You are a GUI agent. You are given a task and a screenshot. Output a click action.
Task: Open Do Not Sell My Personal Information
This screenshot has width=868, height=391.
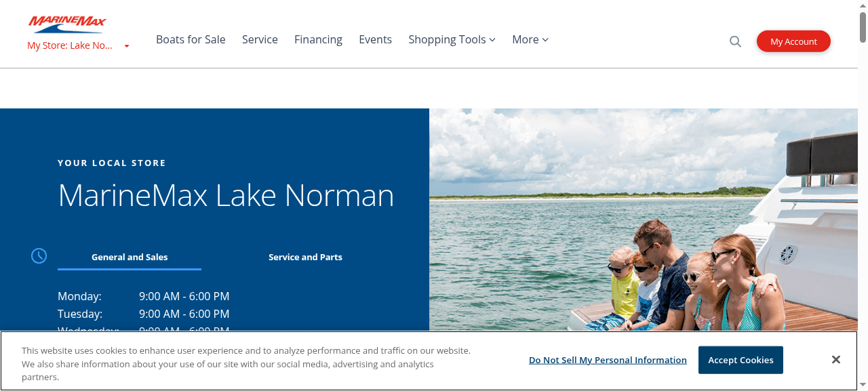pyautogui.click(x=608, y=360)
